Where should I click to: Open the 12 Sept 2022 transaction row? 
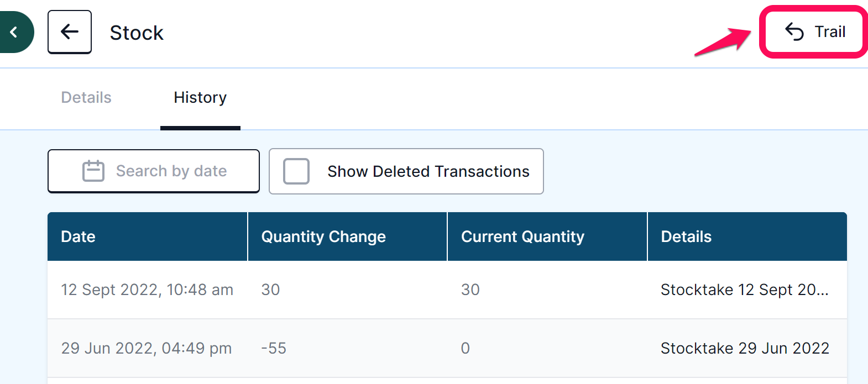pyautogui.click(x=447, y=290)
